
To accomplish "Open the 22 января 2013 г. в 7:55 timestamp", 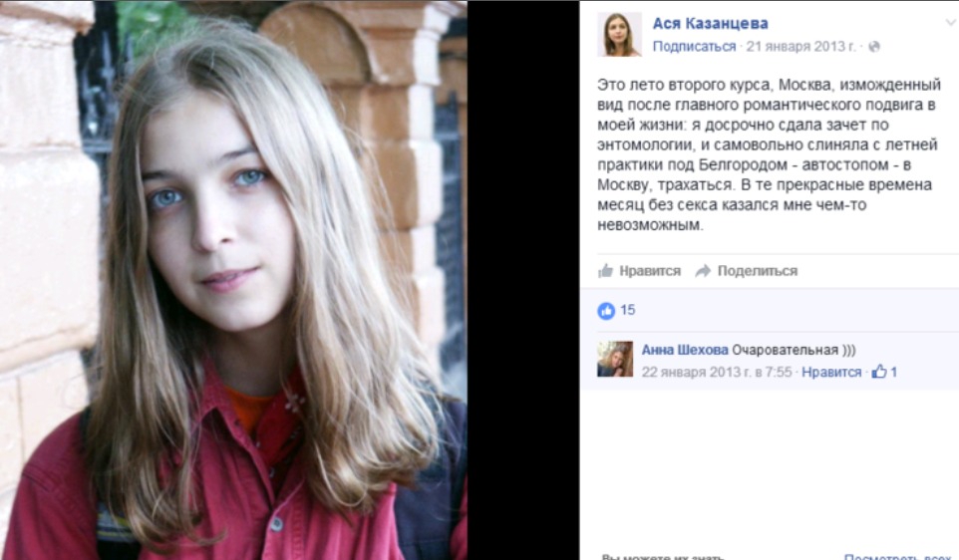I will click(x=716, y=372).
